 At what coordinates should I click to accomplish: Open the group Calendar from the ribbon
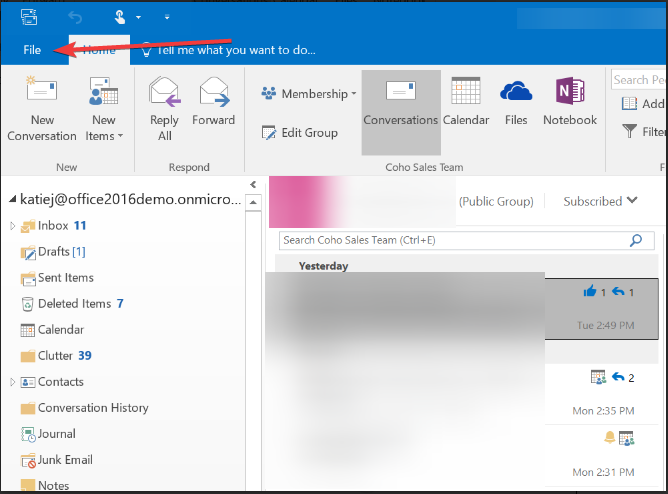466,102
